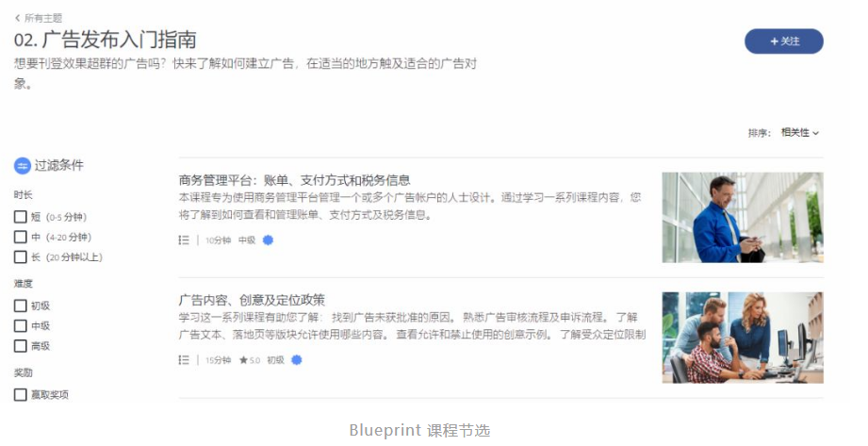Click the blue badge next to 初级
This screenshot has height=446, width=868.
click(297, 360)
